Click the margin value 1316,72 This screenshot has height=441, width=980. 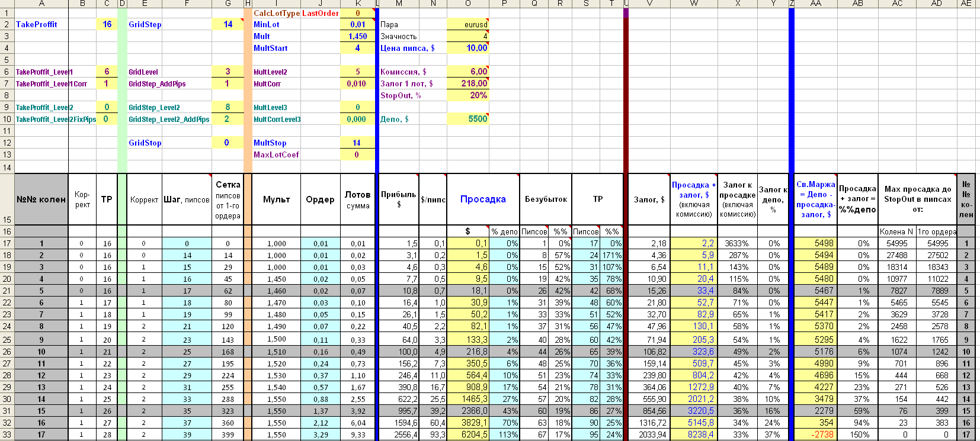pyautogui.click(x=649, y=423)
